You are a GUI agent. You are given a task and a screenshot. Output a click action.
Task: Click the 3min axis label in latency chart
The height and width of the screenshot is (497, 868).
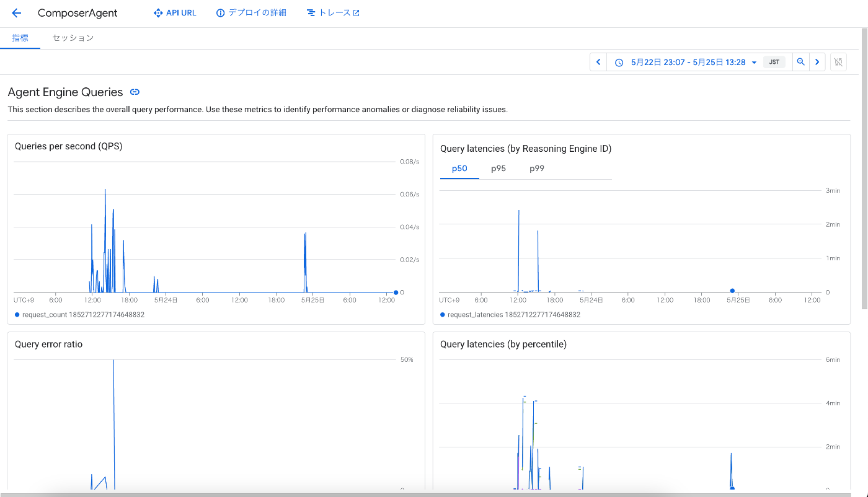click(x=833, y=191)
